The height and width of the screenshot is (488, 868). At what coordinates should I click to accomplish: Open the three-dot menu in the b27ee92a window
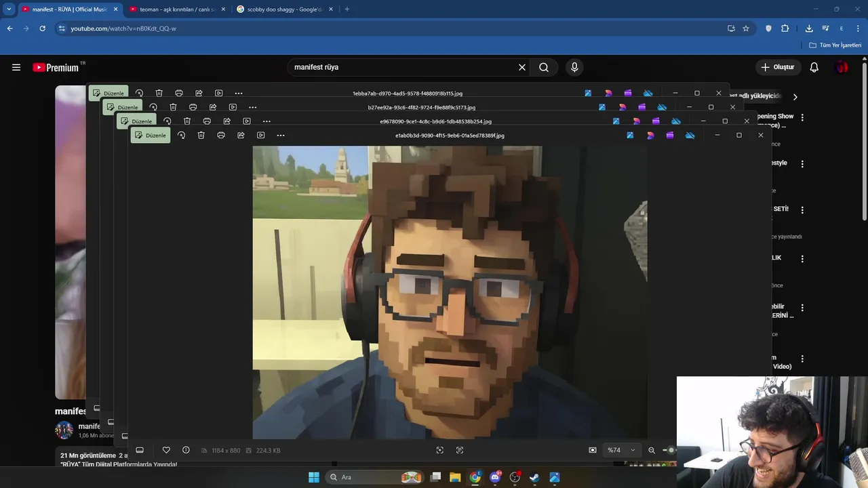coord(252,107)
